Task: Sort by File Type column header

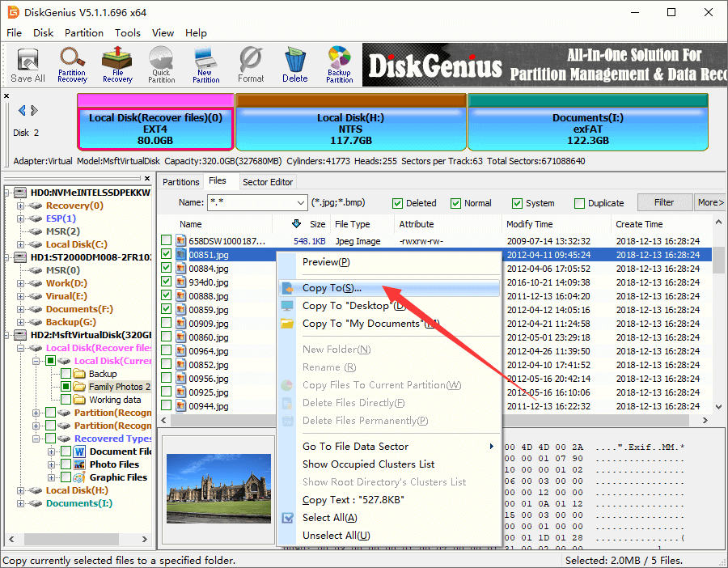Action: 362,224
